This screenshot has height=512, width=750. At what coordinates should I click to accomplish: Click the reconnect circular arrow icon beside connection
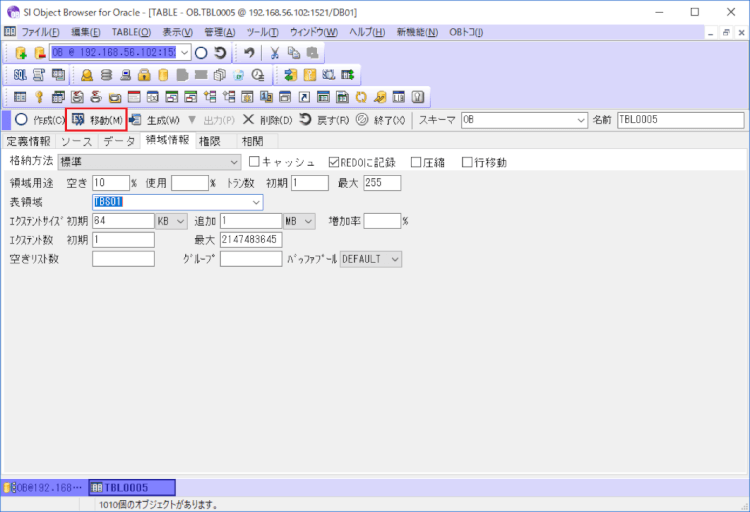(220, 52)
